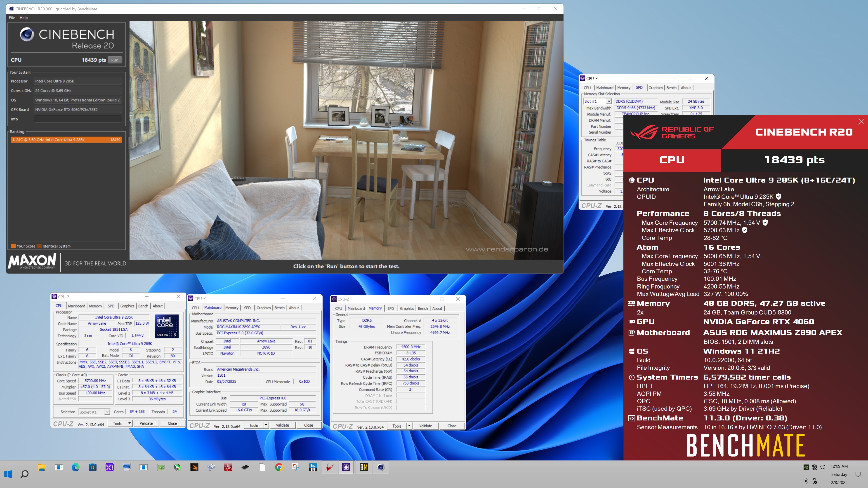Image resolution: width=868 pixels, height=488 pixels.
Task: Open the green circuit board taskbar icon
Action: click(x=161, y=467)
